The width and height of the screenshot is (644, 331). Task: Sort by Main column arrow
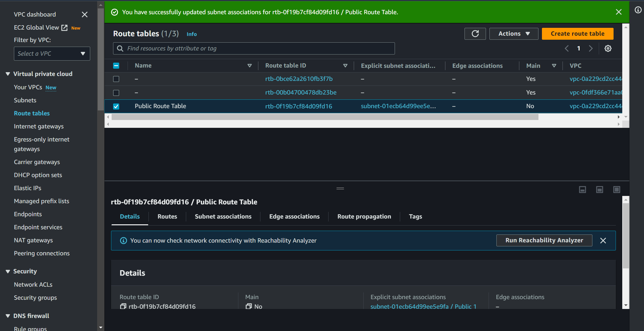point(554,66)
